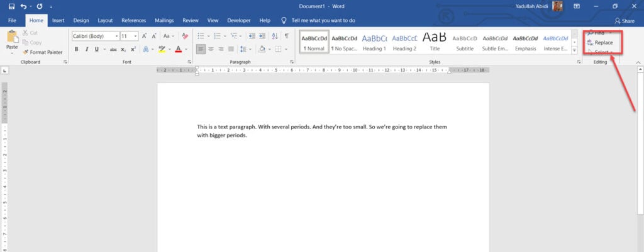
Task: Click the Save icon in the title bar
Action: click(x=11, y=6)
